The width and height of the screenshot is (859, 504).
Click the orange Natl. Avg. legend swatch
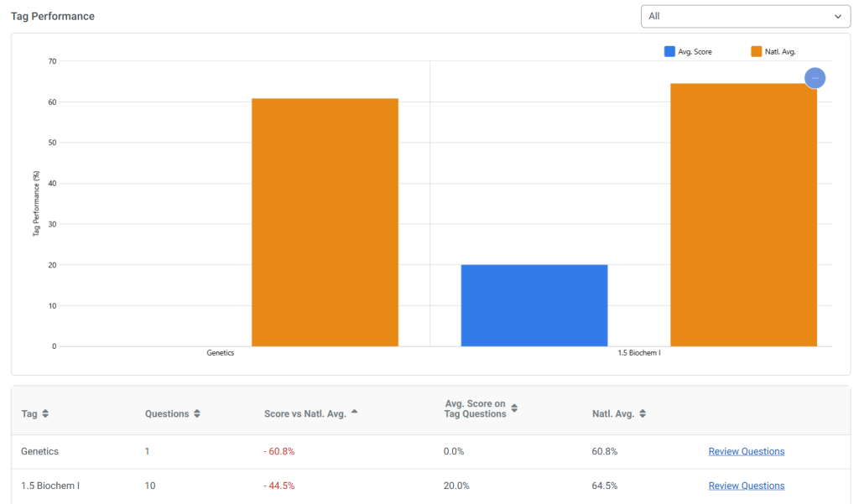756,52
